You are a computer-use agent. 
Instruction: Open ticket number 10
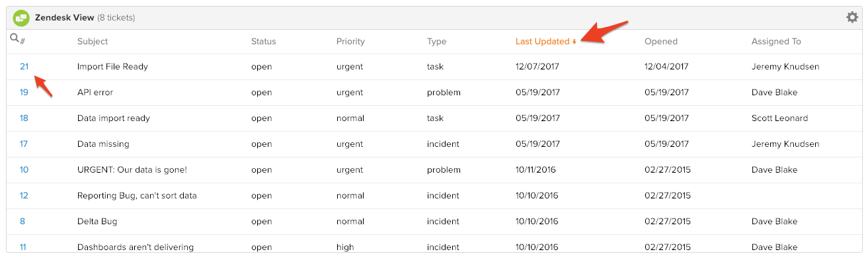tap(24, 169)
